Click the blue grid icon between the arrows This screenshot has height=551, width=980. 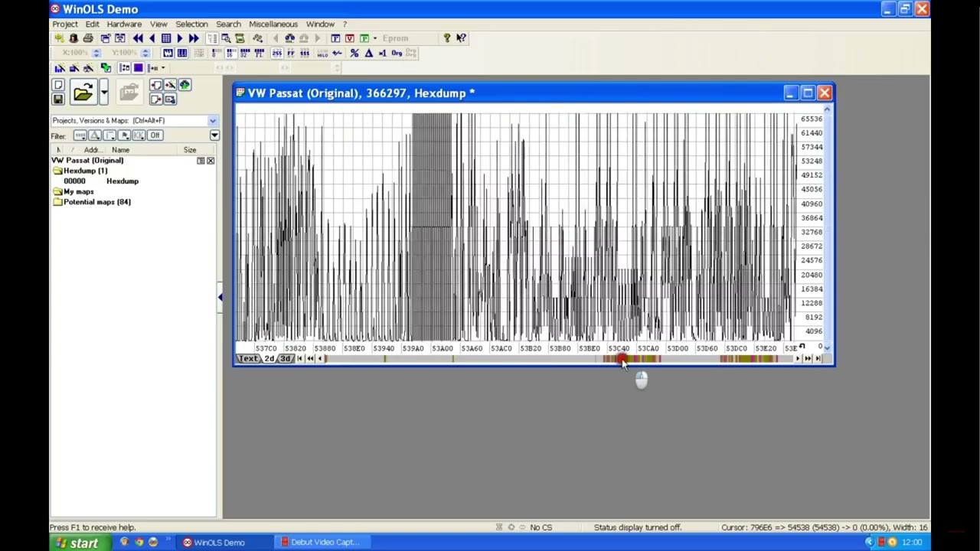click(x=166, y=38)
